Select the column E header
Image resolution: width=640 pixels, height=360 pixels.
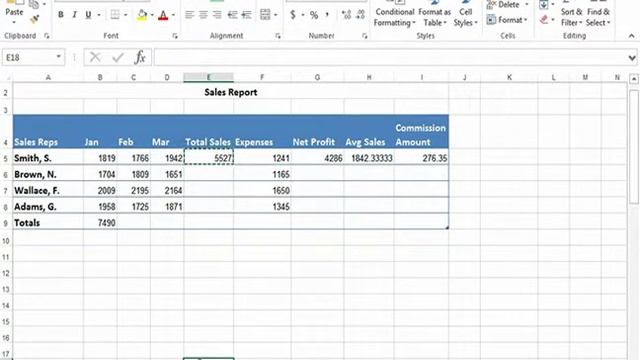point(209,77)
